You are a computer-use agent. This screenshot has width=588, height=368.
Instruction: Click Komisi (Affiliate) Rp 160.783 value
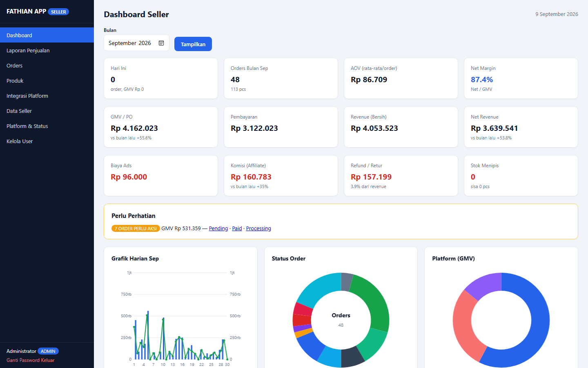tap(251, 177)
